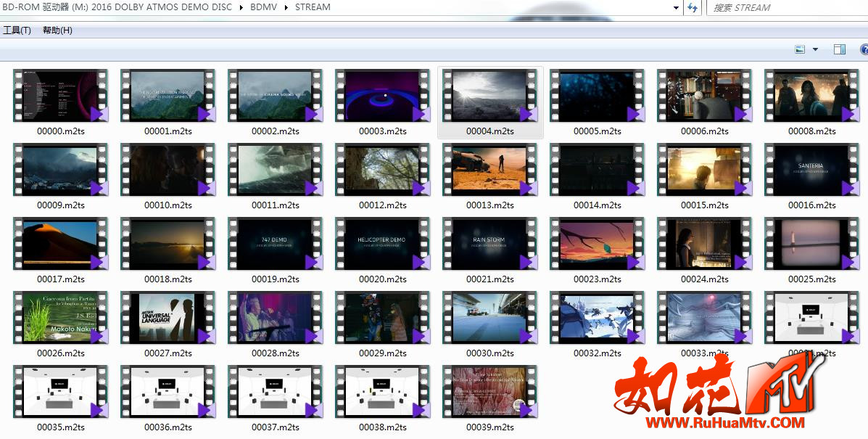Select the 00020.m2ts Helicopter Demo file

click(x=382, y=245)
